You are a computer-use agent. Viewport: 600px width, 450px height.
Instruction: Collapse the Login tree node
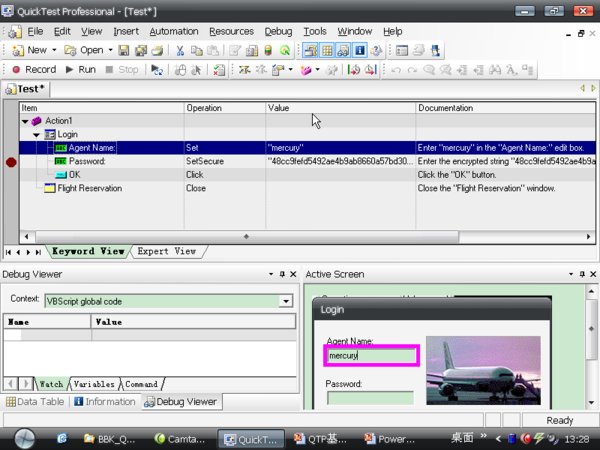click(x=37, y=134)
